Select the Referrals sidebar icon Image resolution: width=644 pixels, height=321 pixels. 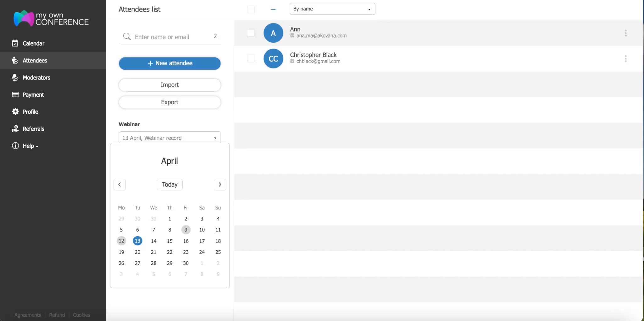[15, 128]
